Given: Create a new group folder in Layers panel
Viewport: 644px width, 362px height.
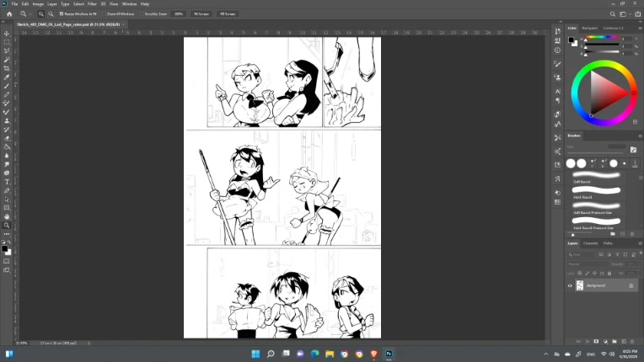Looking at the screenshot, I should (x=614, y=341).
